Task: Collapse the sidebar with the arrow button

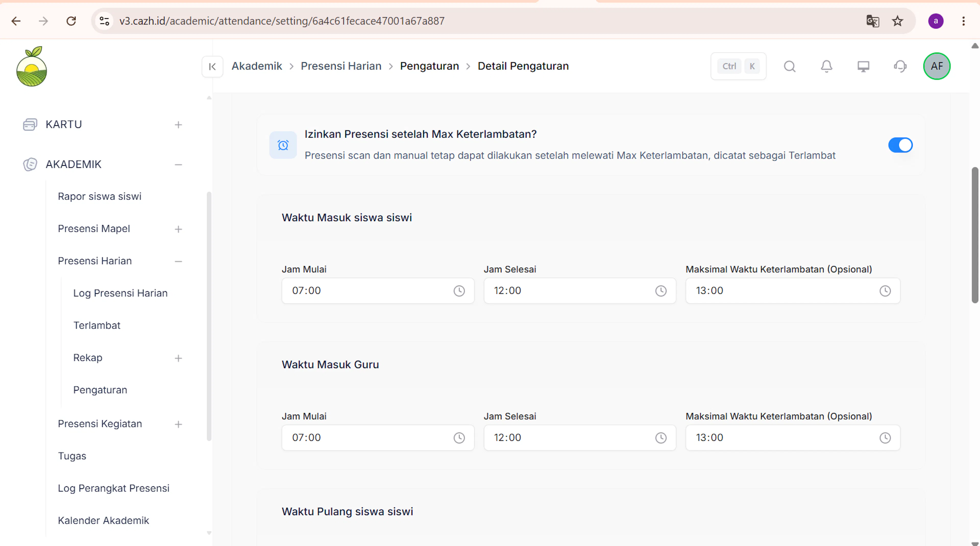Action: coord(212,67)
